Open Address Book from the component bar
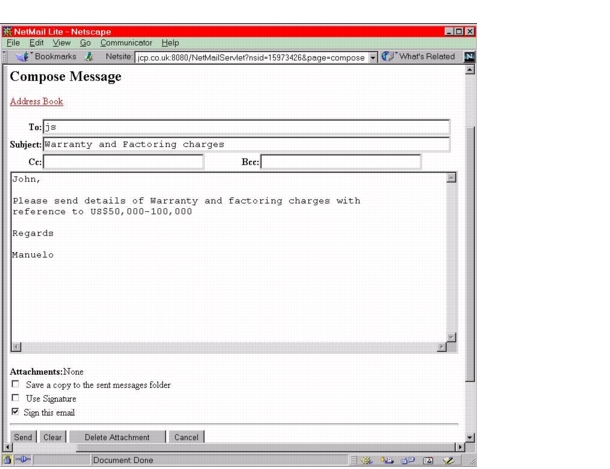This screenshot has width=610, height=469. [x=428, y=460]
